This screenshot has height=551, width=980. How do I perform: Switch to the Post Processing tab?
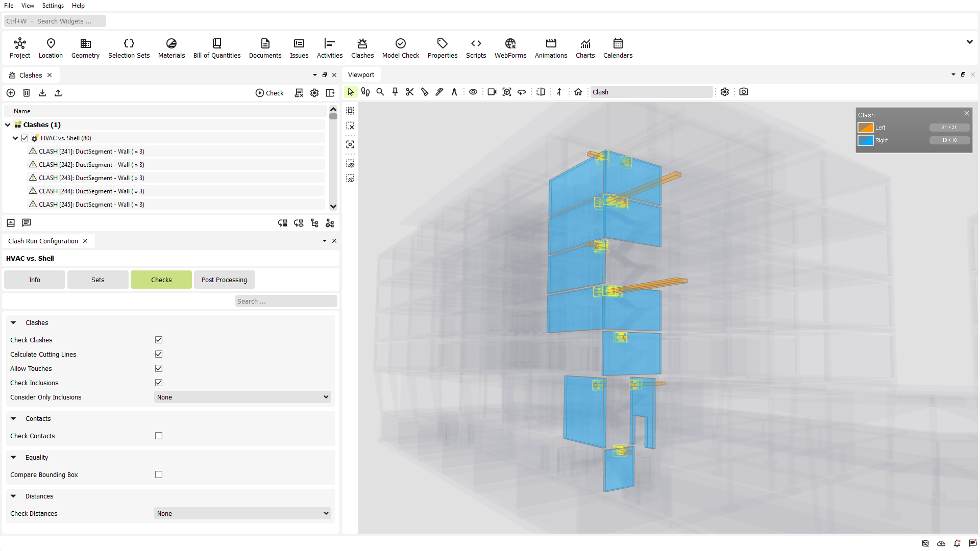tap(224, 280)
